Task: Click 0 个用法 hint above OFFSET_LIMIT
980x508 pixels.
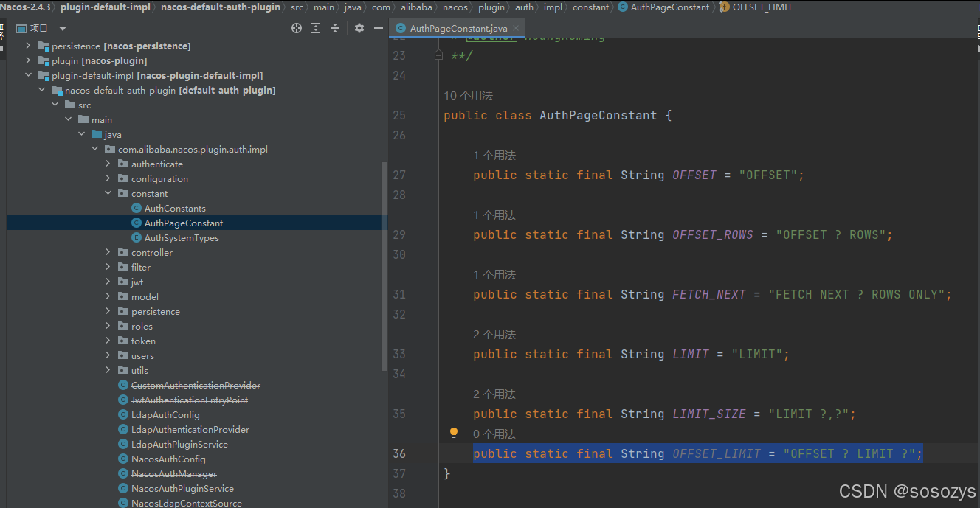Action: coord(494,434)
